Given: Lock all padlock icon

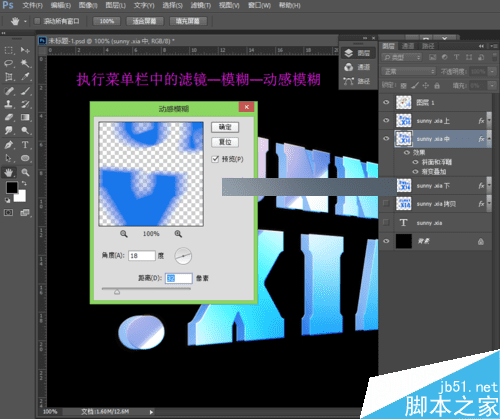Looking at the screenshot, I should click(437, 86).
